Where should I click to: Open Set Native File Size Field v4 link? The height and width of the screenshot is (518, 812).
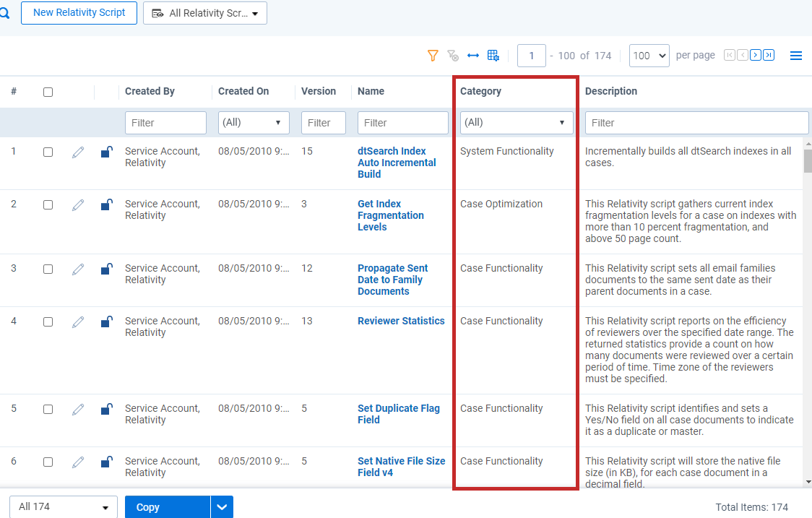(x=402, y=467)
